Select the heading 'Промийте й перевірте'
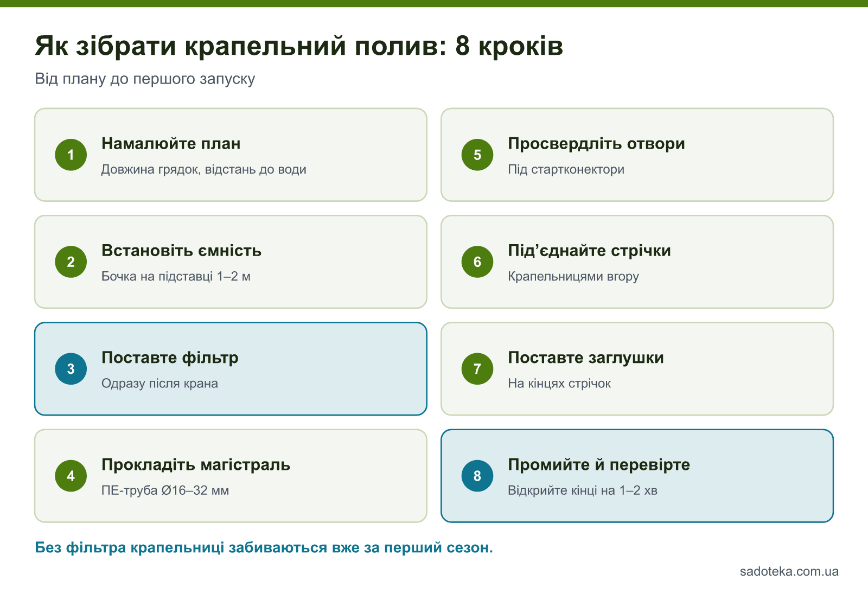868x593 pixels. (599, 465)
